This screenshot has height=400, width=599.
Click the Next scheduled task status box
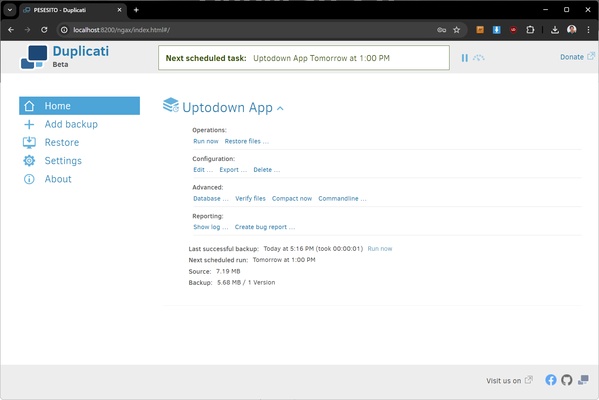[x=304, y=58]
